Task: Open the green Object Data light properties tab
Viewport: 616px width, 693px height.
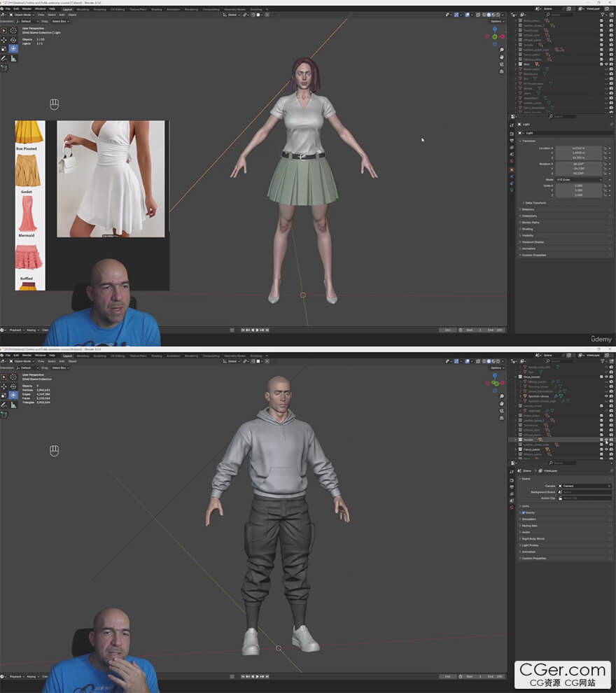Action: coord(512,189)
